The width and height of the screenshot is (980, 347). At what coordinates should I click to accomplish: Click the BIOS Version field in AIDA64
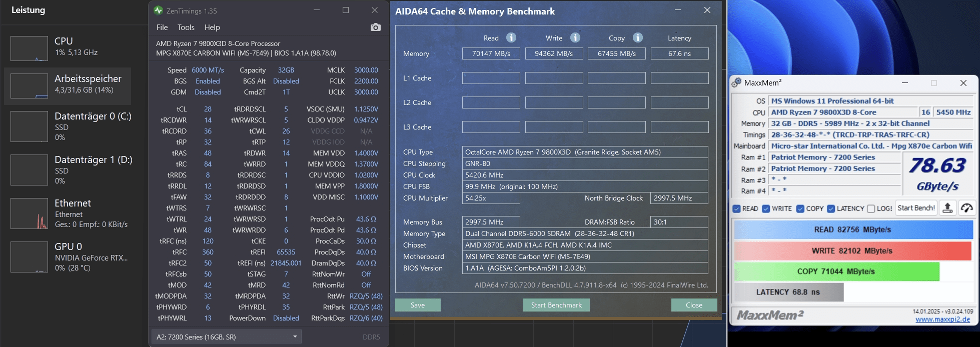tap(585, 268)
